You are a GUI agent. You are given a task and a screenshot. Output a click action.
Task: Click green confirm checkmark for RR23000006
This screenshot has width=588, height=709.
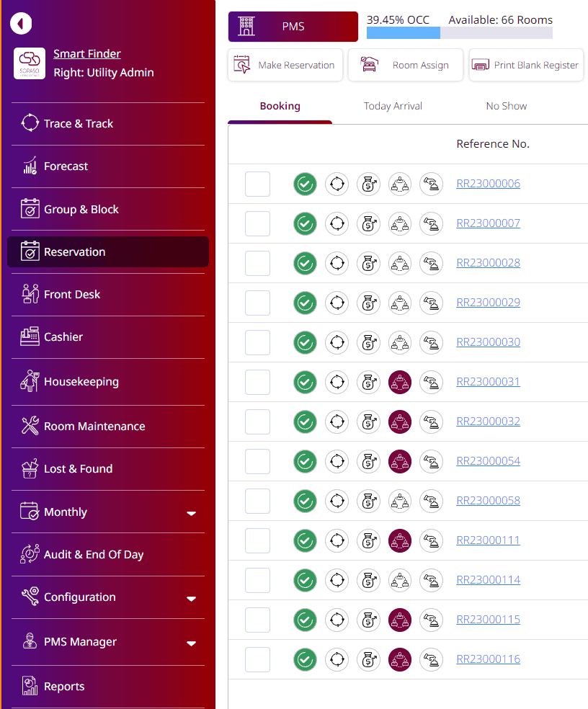point(305,184)
